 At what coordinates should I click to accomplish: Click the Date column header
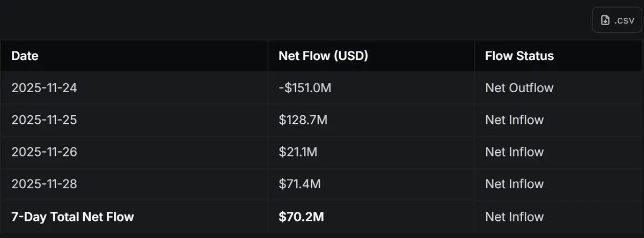25,56
